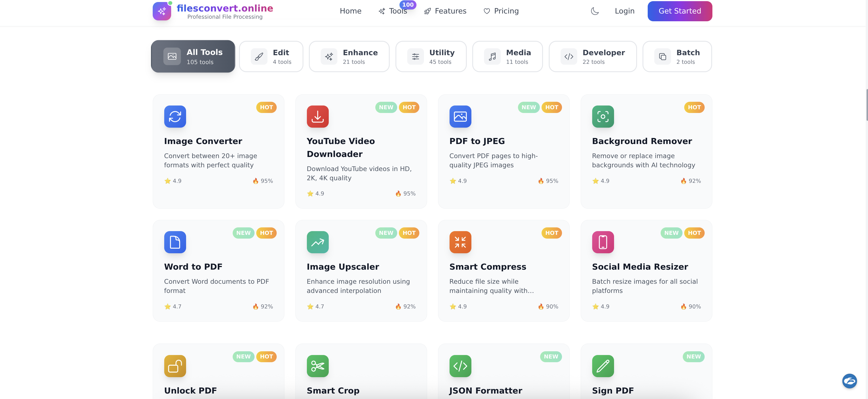The image size is (868, 399).
Task: Click the Pricing heart icon
Action: point(487,11)
